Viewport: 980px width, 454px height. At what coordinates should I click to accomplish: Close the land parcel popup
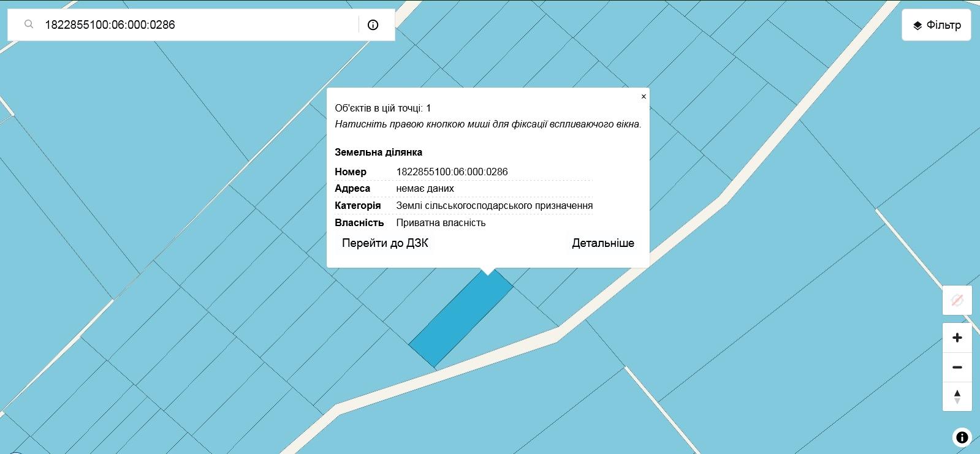pos(644,97)
